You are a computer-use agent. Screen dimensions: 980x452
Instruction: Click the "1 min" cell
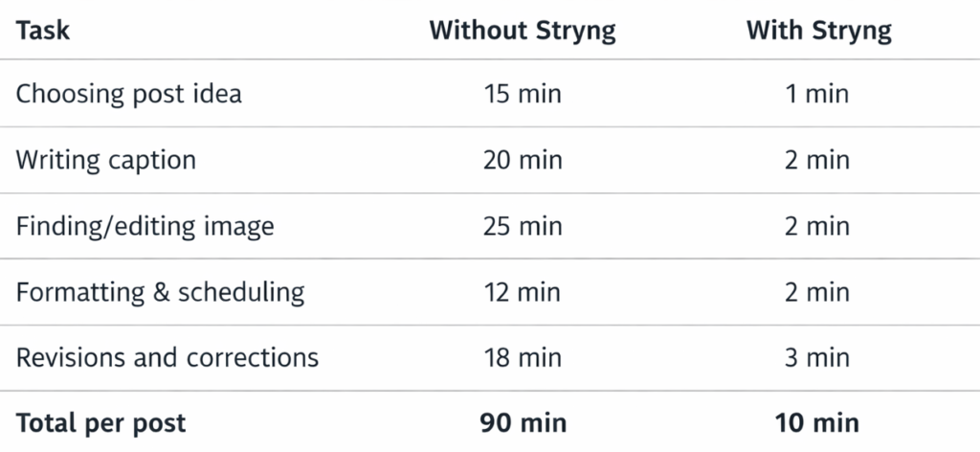818,94
